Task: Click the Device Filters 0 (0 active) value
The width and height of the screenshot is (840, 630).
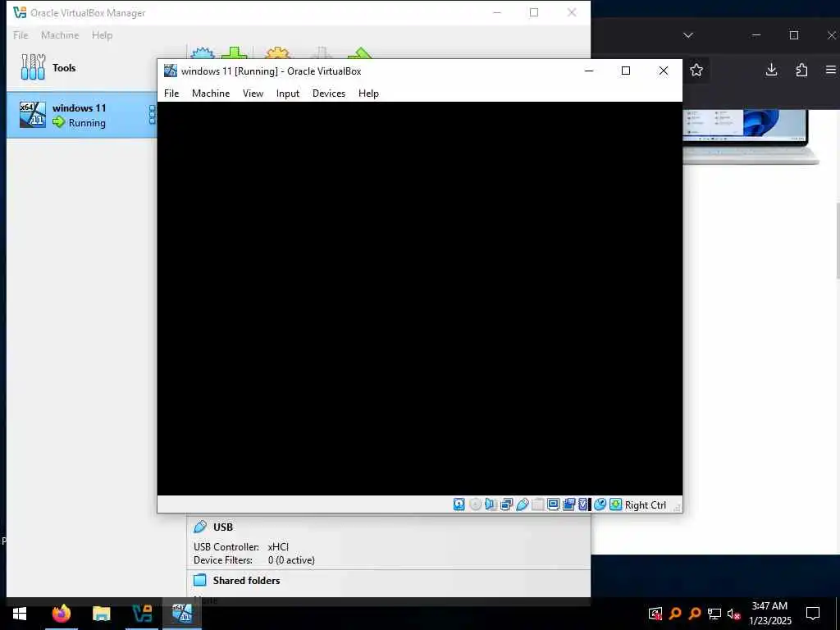Action: coord(291,560)
